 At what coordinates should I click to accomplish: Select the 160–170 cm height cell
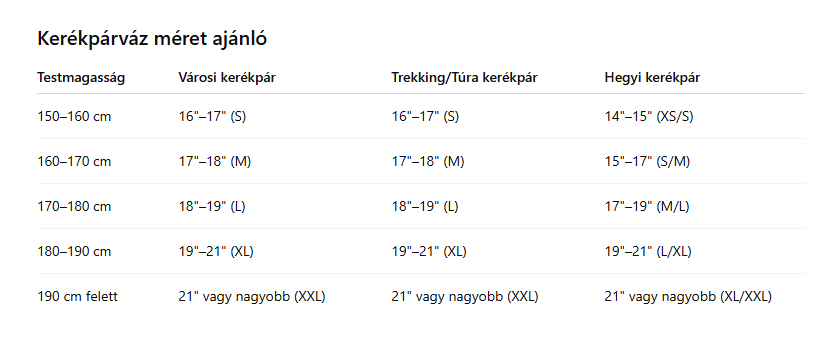[74, 162]
